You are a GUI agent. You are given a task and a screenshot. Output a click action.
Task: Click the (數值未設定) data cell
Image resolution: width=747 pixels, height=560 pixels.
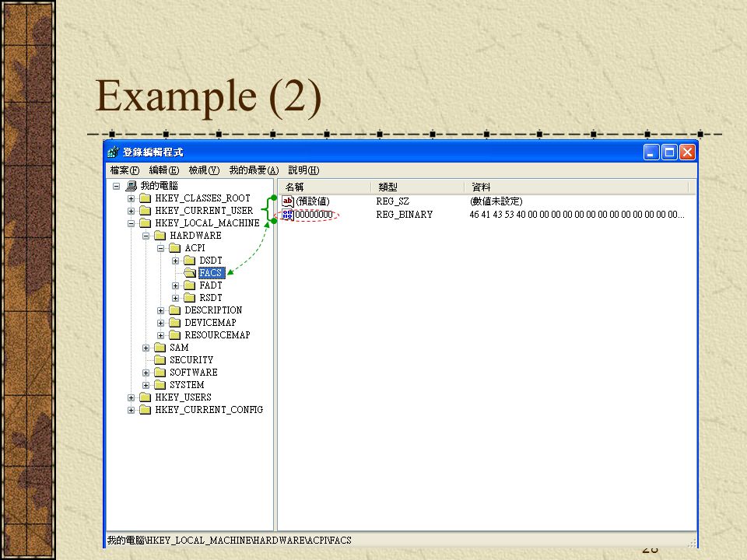496,201
